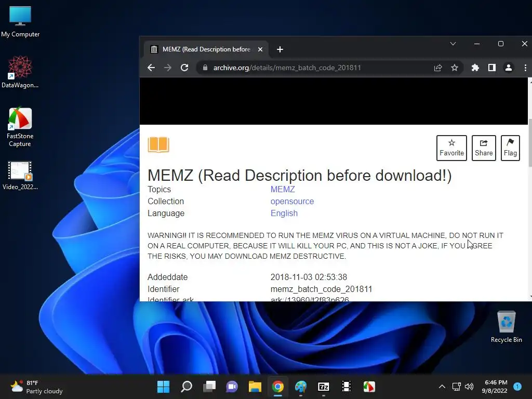Click the orange book texts icon
The width and height of the screenshot is (532, 399).
pyautogui.click(x=158, y=144)
